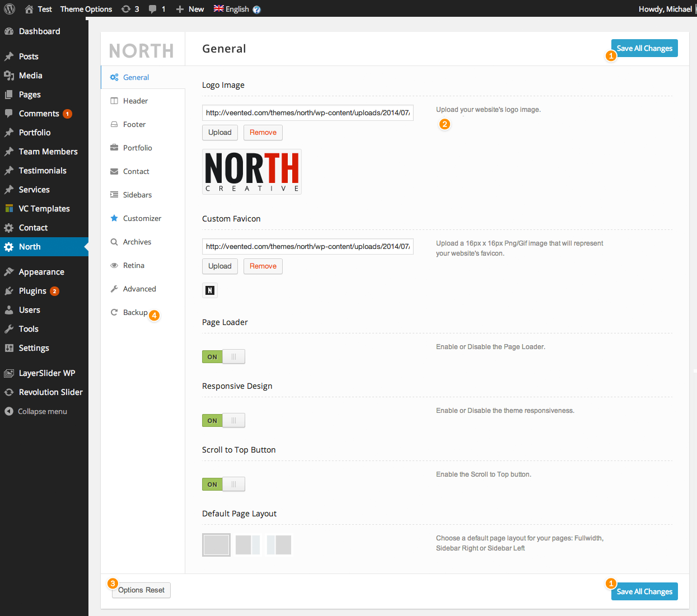Click the Options Reset button
This screenshot has height=616, width=697.
tap(141, 590)
